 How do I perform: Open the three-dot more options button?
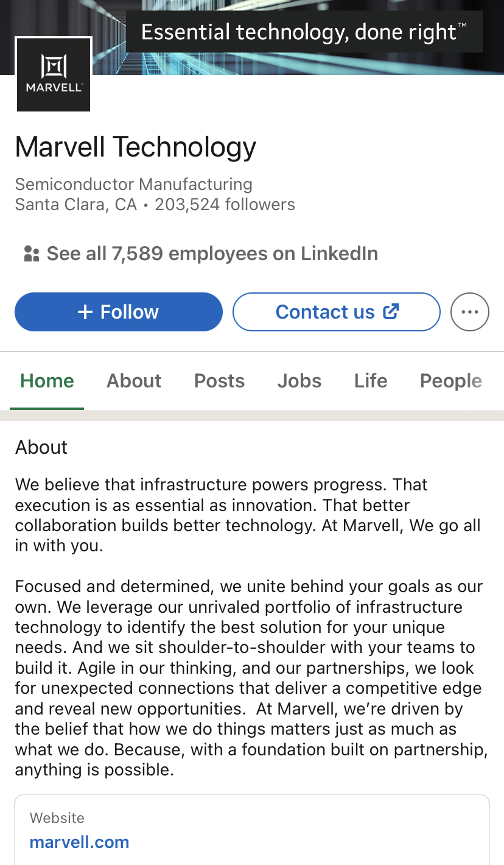(469, 312)
